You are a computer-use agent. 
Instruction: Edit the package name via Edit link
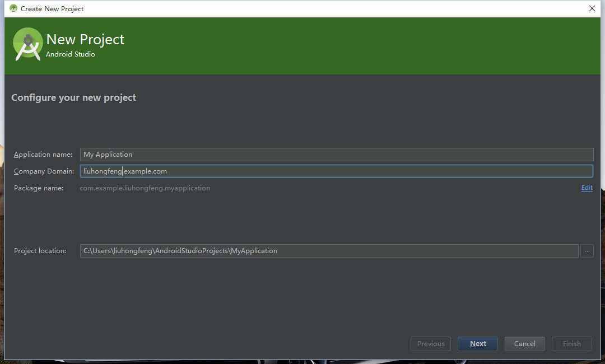click(587, 188)
